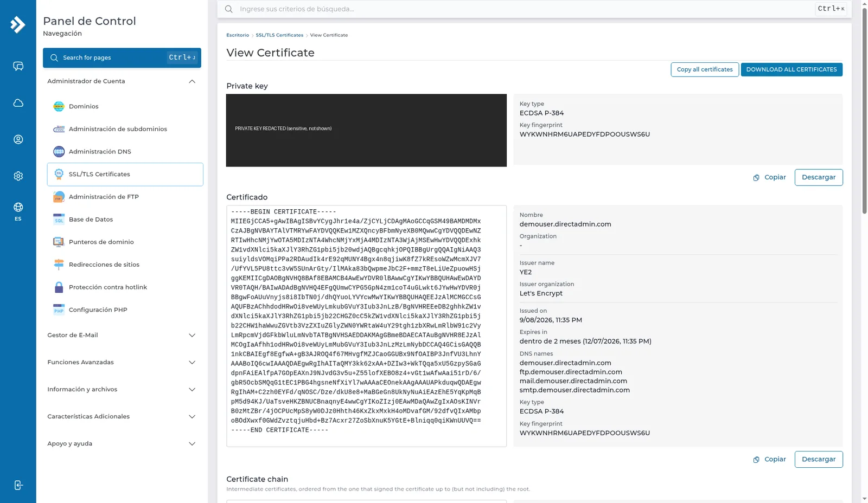Click Copiar for the Certificado section
Image resolution: width=868 pixels, height=503 pixels.
[769, 459]
